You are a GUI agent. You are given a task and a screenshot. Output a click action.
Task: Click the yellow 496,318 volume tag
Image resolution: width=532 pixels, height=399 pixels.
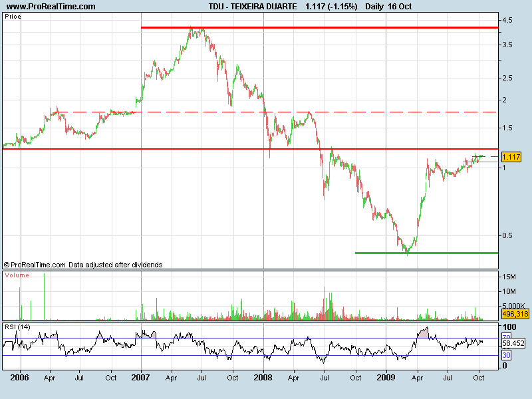[x=515, y=314]
